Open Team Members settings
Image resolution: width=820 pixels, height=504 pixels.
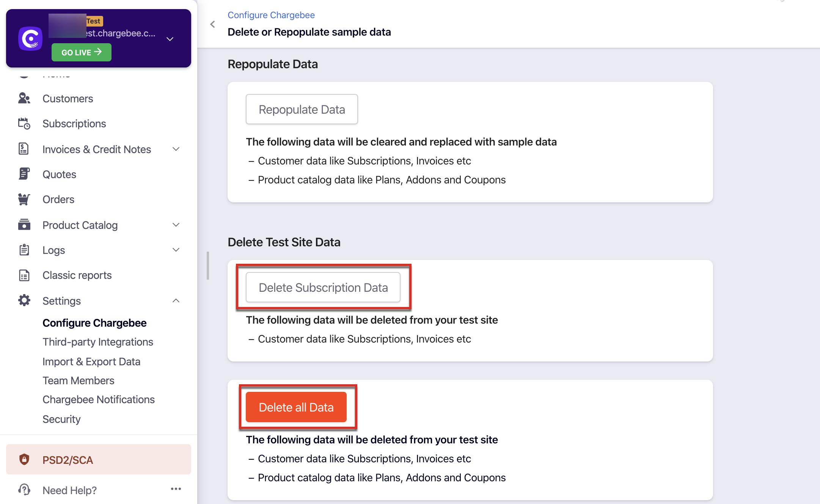[x=79, y=380]
